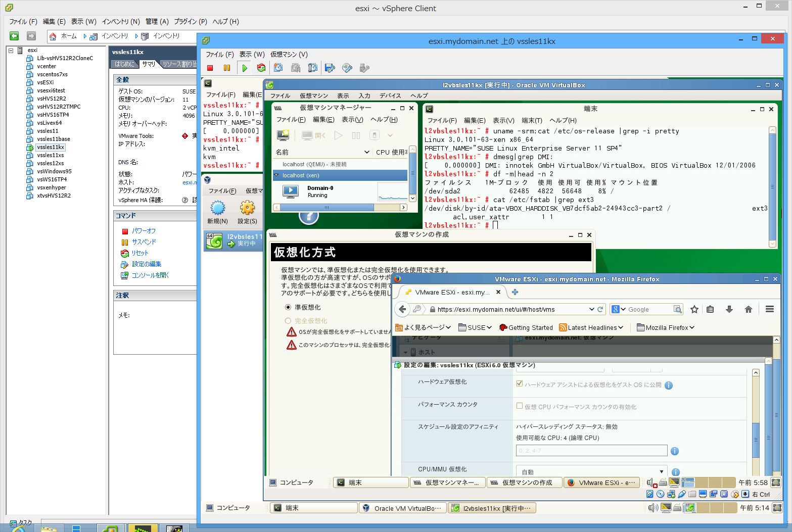Click the red power-off icon in vssles11kx console toolbar
This screenshot has width=792, height=532.
point(210,68)
